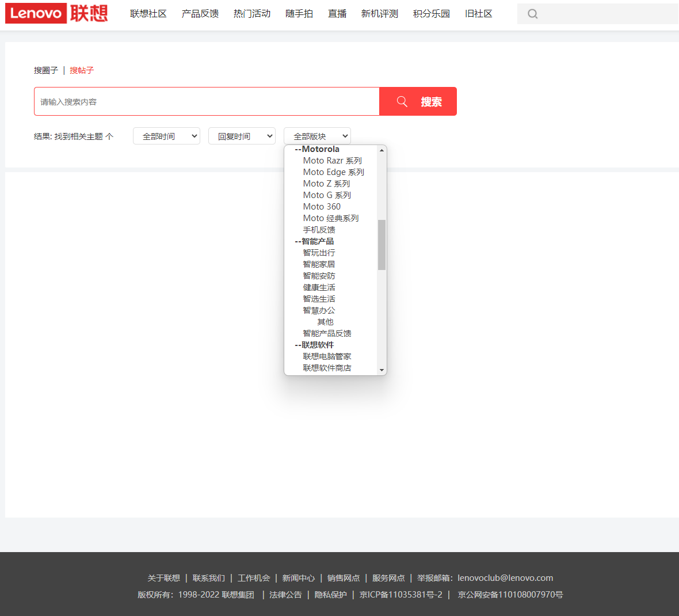The height and width of the screenshot is (616, 679).
Task: Click the header search magnifier icon
Action: click(533, 14)
